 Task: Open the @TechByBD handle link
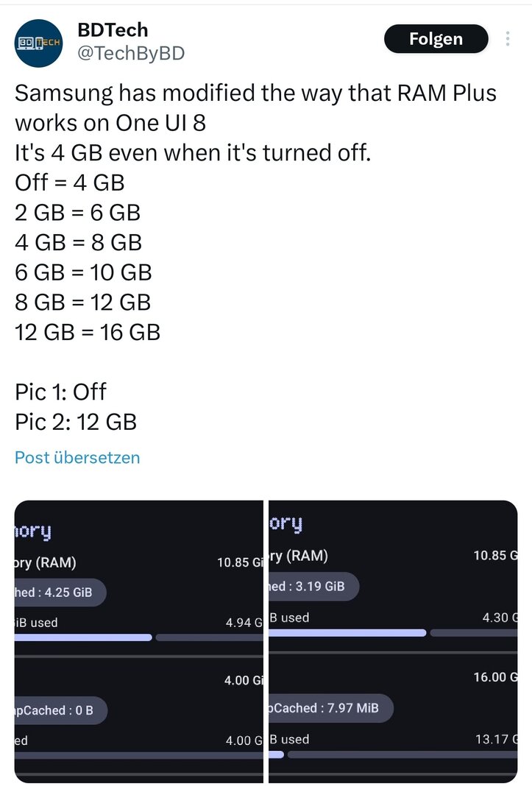(130, 54)
